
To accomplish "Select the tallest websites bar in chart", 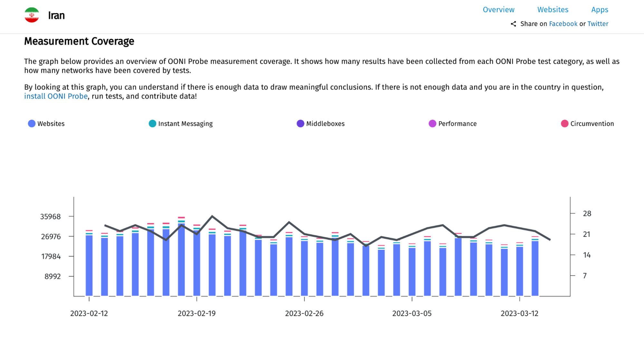I will click(x=181, y=259).
